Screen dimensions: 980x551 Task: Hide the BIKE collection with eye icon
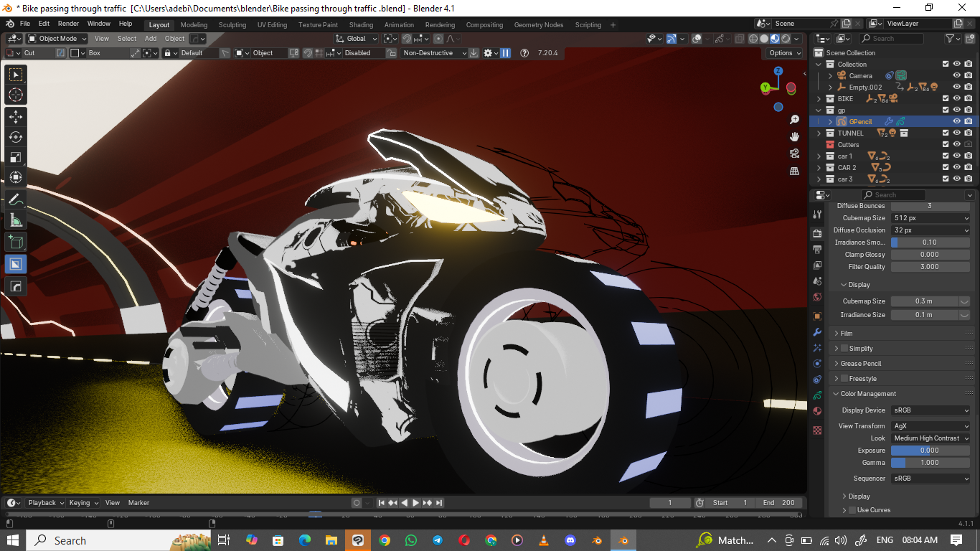956,98
